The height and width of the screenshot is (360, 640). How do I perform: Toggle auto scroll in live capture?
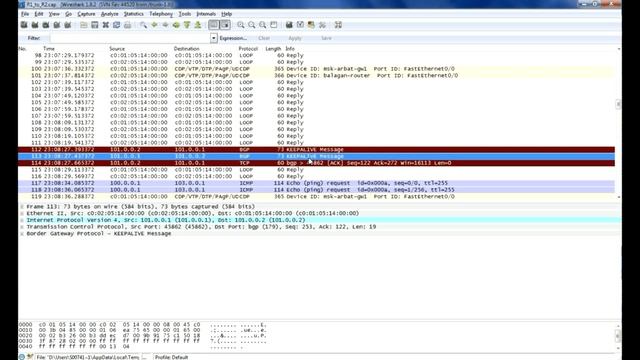pyautogui.click(x=225, y=25)
